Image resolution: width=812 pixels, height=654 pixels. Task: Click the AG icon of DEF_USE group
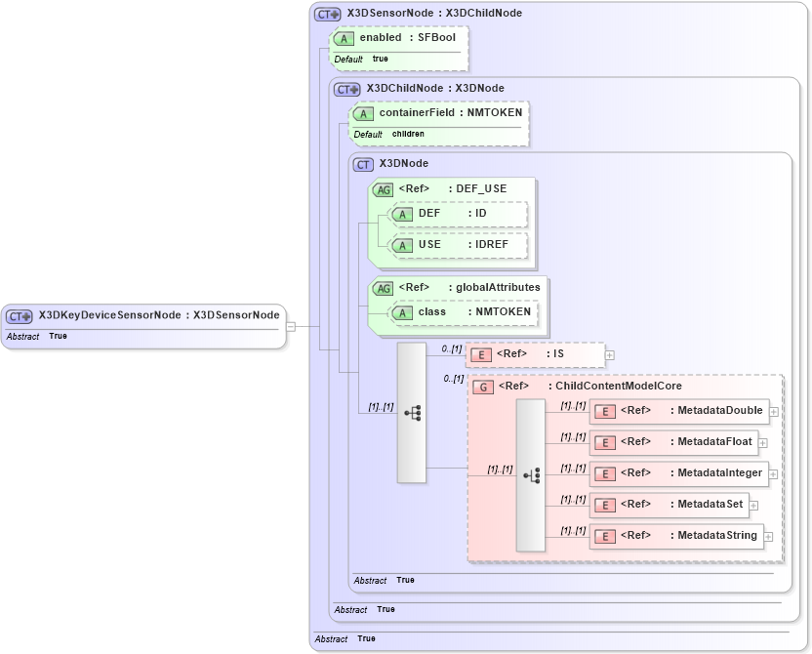pyautogui.click(x=384, y=190)
